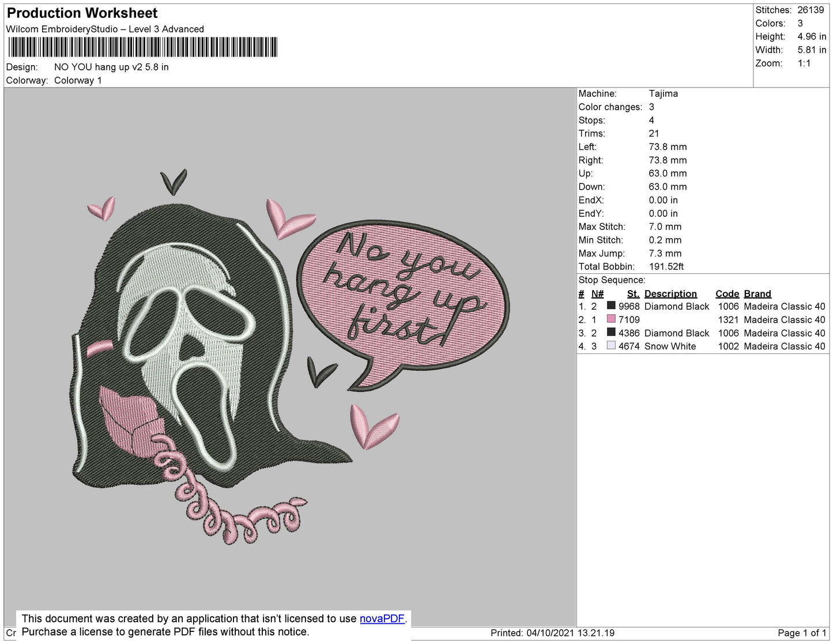Click the zoom value '1:1'
833x644 pixels.
(804, 63)
